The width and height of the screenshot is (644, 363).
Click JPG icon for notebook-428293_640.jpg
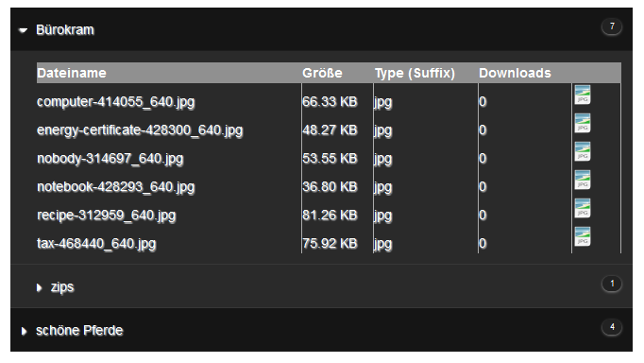click(583, 180)
